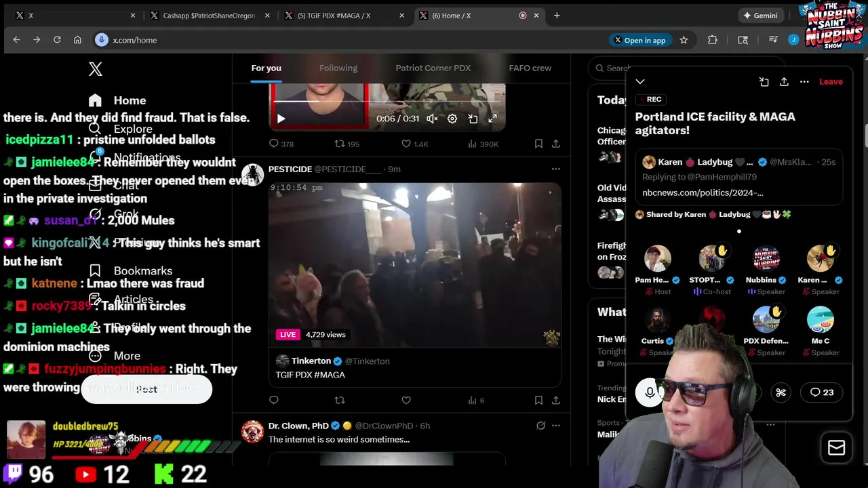Share the post with 390K views
This screenshot has width=868, height=488.
click(556, 144)
